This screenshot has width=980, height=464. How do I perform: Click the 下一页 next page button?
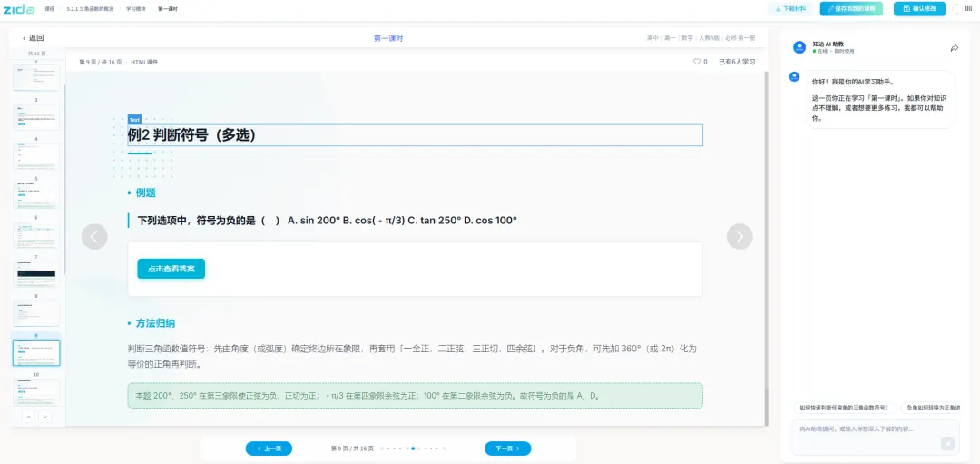coord(507,449)
